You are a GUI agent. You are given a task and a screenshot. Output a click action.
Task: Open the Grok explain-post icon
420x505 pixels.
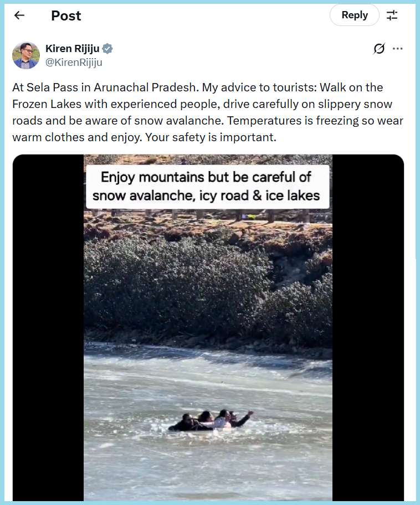tap(379, 49)
